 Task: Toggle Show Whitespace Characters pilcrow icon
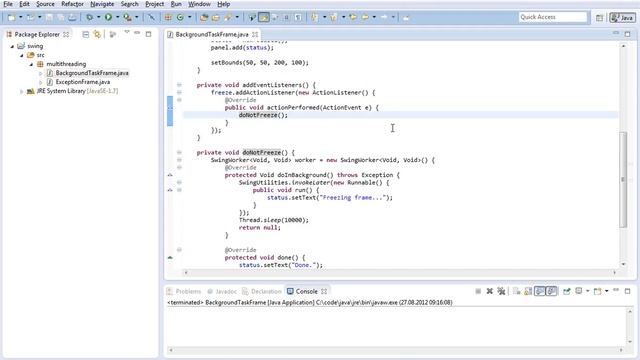[x=298, y=17]
